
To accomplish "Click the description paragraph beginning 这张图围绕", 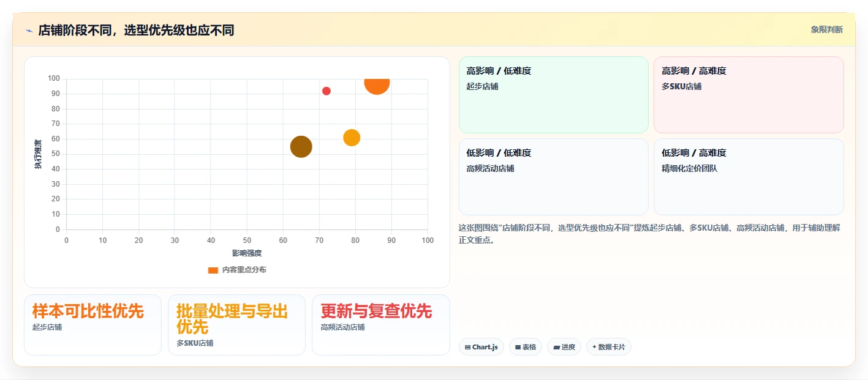I will click(649, 234).
